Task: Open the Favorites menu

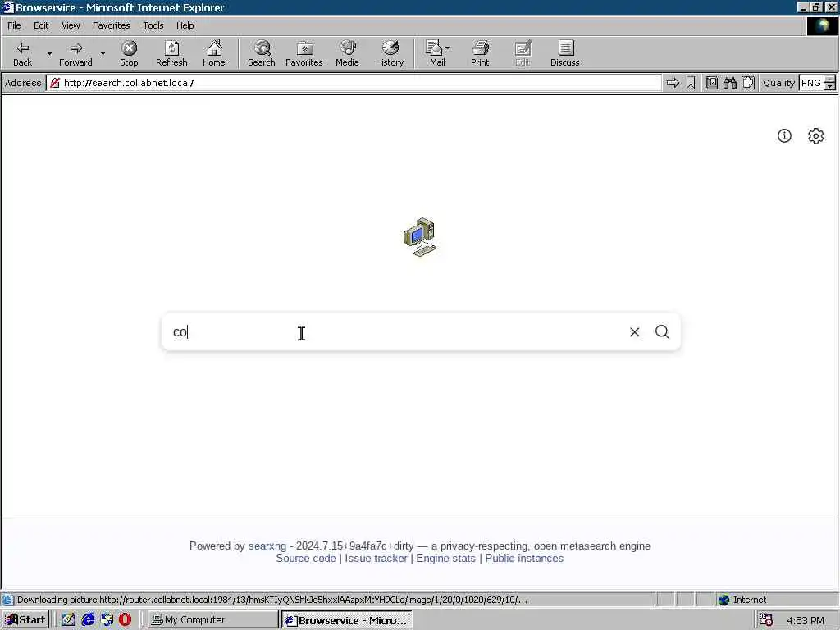Action: pyautogui.click(x=111, y=25)
